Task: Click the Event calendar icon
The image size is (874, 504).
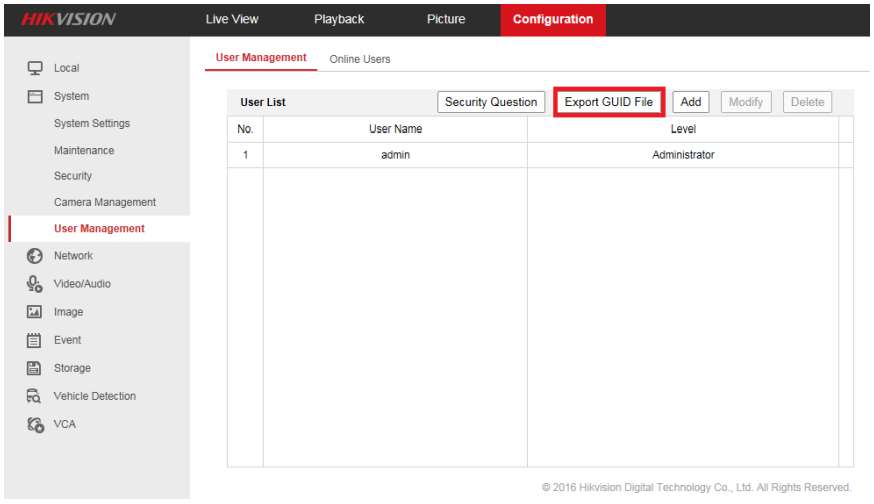Action: pyautogui.click(x=34, y=340)
